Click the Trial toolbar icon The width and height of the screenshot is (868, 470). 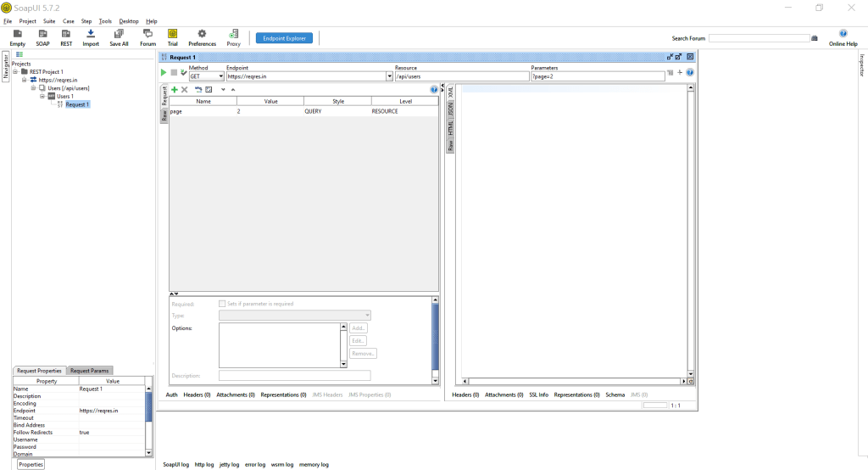click(x=172, y=37)
